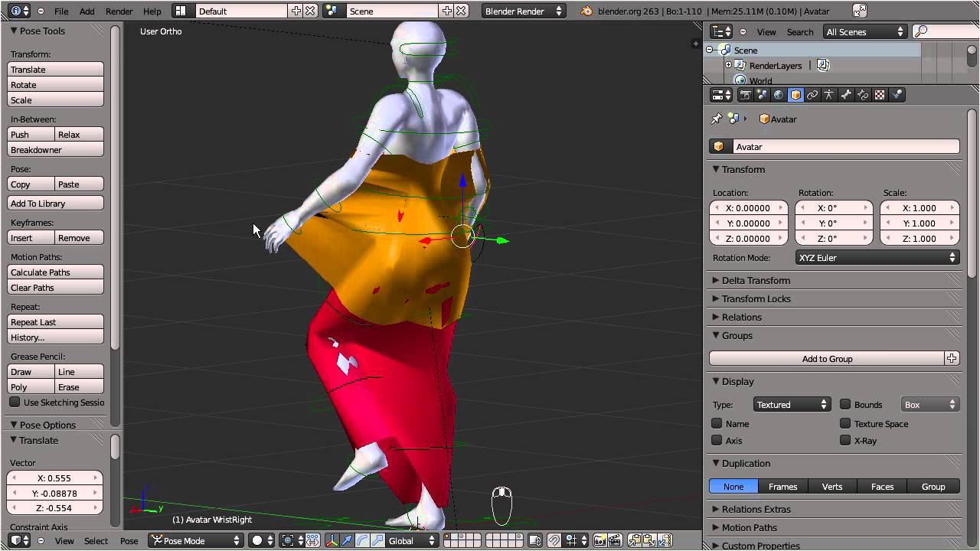Open the All Scenes outliner dropdown

point(864,31)
